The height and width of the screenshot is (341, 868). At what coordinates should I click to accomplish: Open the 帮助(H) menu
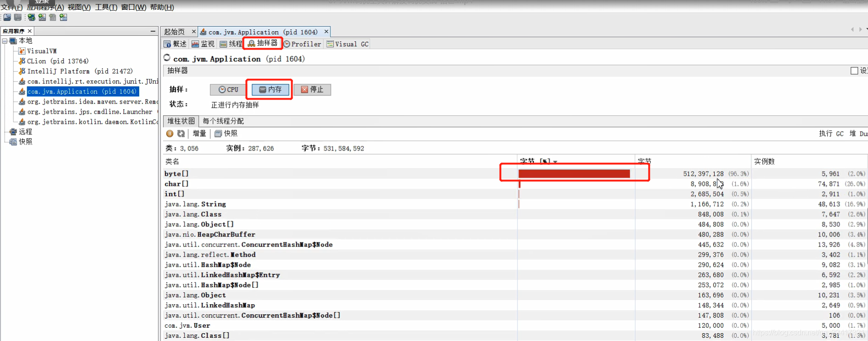tap(162, 7)
